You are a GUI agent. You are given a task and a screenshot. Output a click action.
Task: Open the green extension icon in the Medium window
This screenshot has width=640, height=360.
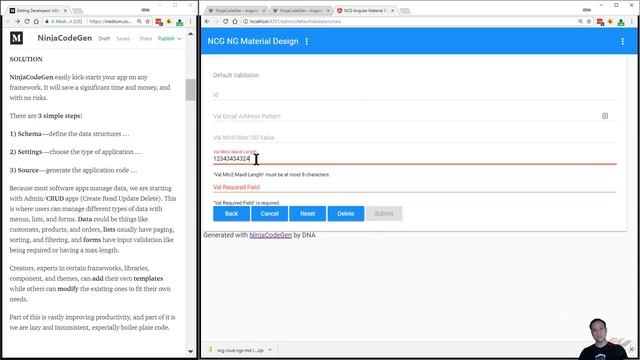[180, 22]
